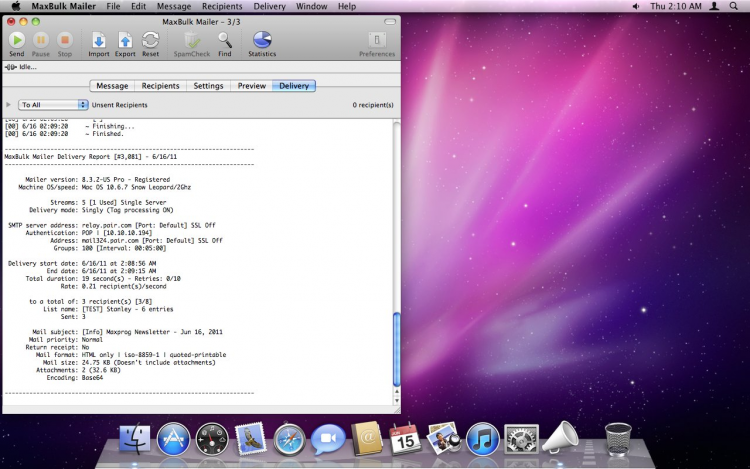The width and height of the screenshot is (750, 469).
Task: Click the 'List name: [TEST] Stanley' line
Action: click(108, 309)
